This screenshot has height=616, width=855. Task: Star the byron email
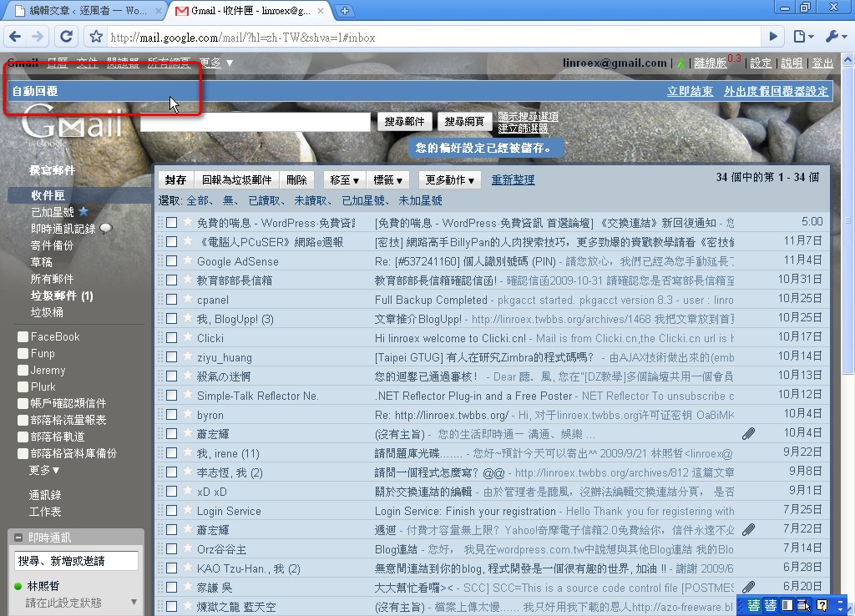[x=188, y=414]
